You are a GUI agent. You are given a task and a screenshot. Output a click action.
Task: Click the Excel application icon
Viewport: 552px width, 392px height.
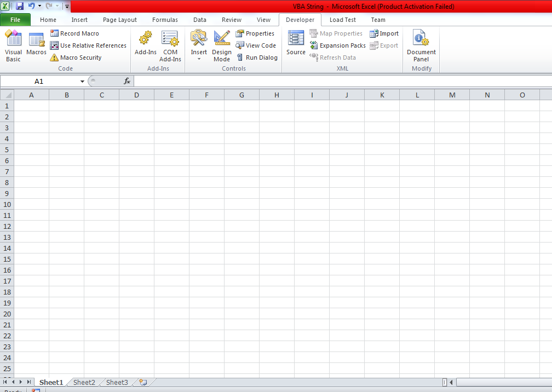5,6
